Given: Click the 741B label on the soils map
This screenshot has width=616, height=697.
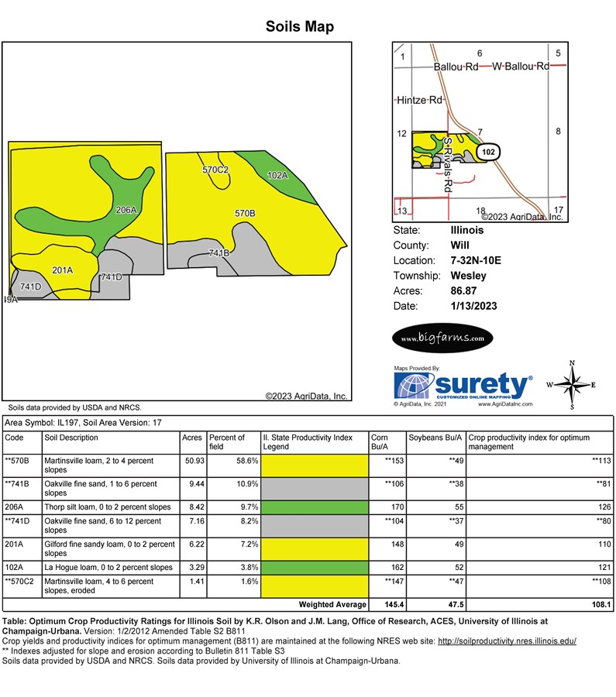Looking at the screenshot, I should [219, 253].
